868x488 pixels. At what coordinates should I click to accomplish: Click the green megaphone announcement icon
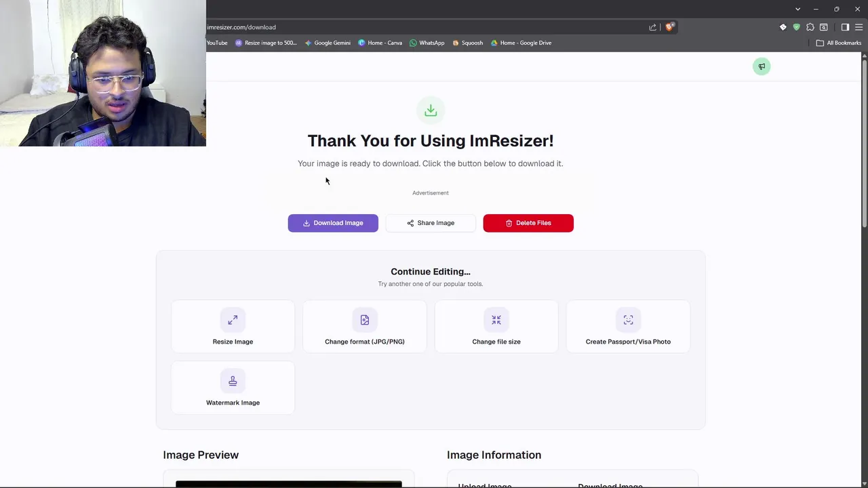(762, 66)
